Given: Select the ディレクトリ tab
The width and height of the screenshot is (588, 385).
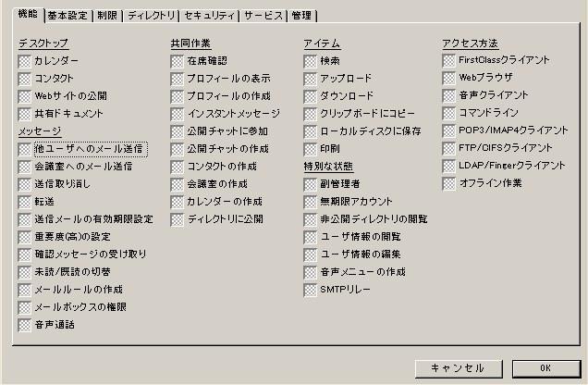Looking at the screenshot, I should 151,16.
